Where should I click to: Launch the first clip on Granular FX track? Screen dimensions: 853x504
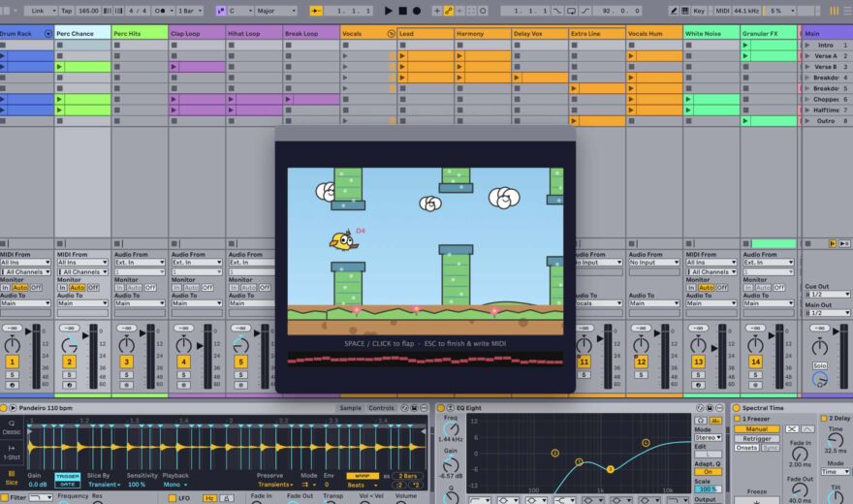(x=745, y=46)
